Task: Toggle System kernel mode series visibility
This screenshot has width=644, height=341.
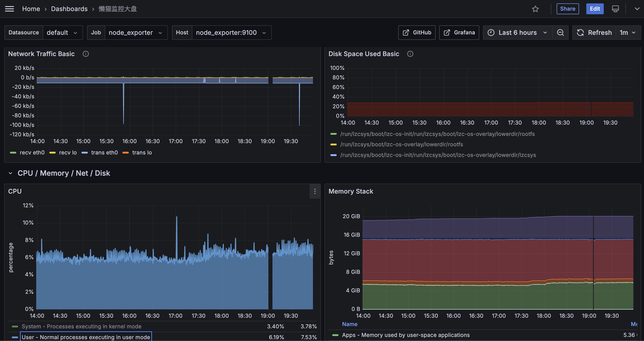Action: pyautogui.click(x=81, y=327)
